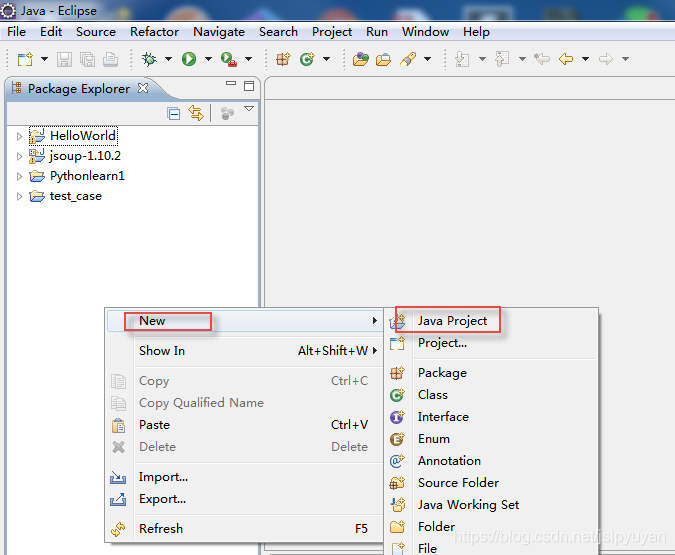Screen dimensions: 675x555
Task: Click the Print toolbar icon
Action: click(111, 59)
